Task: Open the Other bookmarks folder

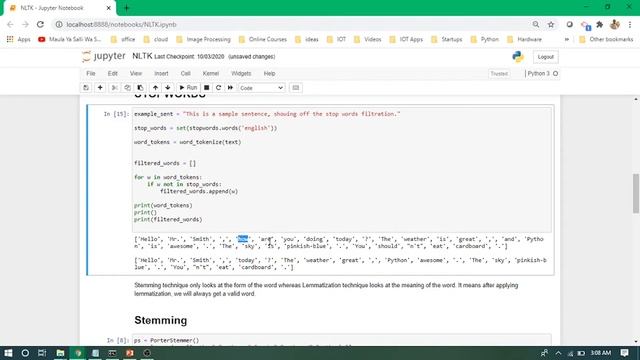Action: [606, 39]
